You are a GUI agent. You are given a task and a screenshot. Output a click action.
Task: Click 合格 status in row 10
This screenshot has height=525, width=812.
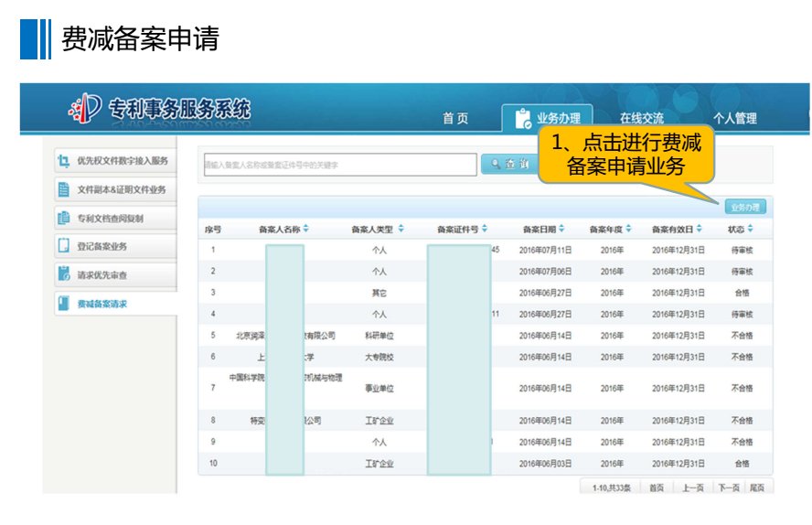pos(743,464)
